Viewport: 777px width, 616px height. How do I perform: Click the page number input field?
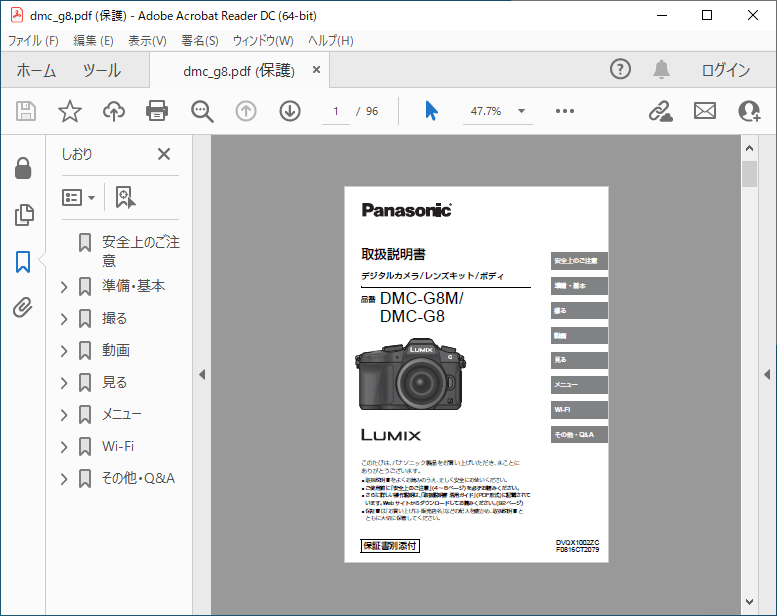[x=335, y=112]
